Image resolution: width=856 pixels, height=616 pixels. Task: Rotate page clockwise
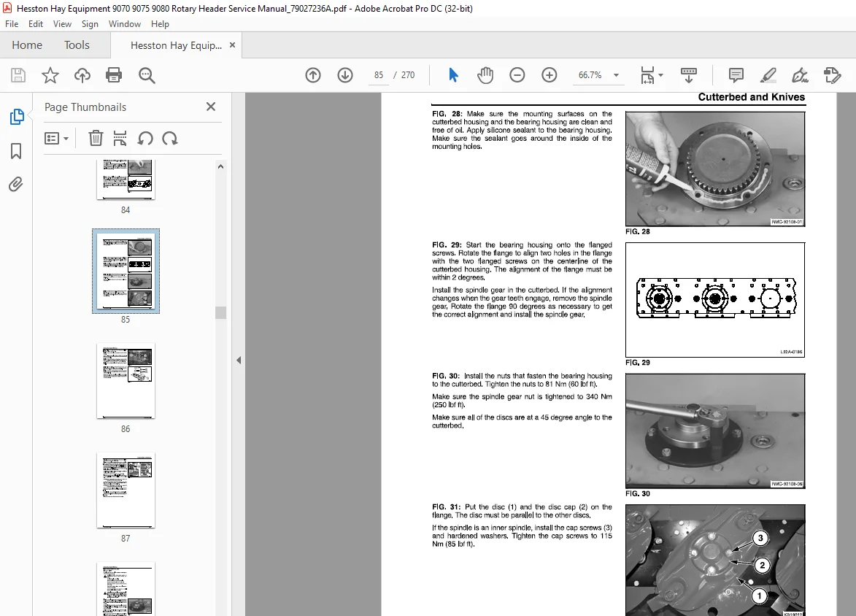pyautogui.click(x=170, y=138)
